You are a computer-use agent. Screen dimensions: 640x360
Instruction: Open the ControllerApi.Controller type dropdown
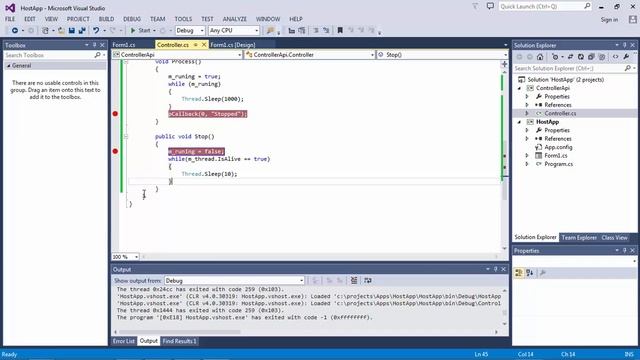pos(310,55)
